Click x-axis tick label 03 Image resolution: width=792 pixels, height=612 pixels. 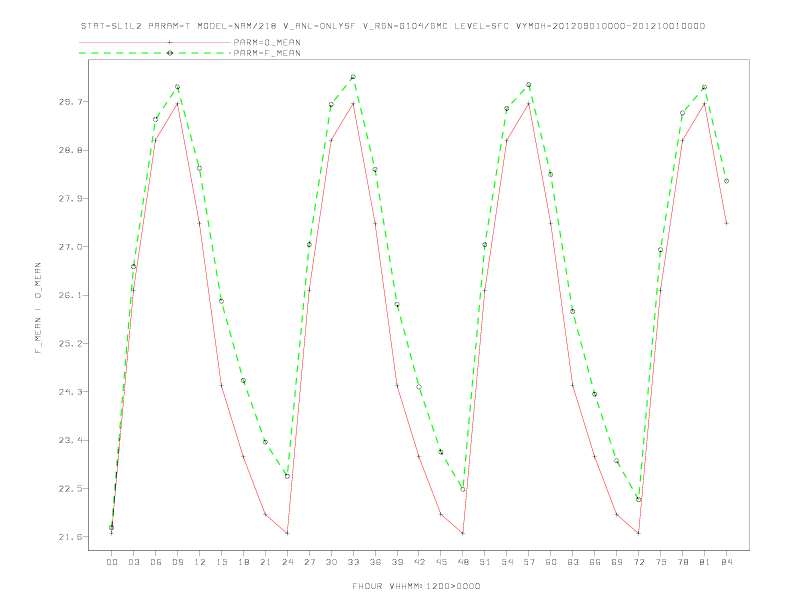(133, 562)
